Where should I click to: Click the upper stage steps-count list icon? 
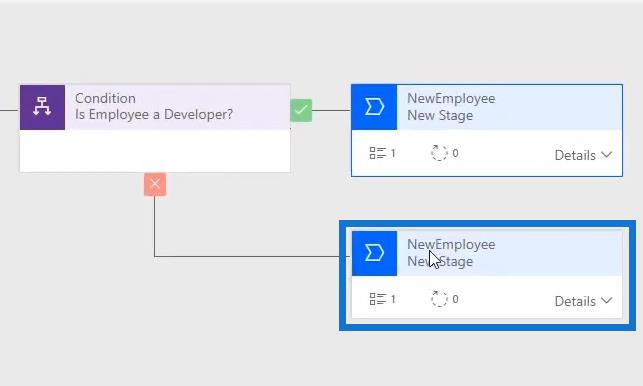pyautogui.click(x=378, y=153)
